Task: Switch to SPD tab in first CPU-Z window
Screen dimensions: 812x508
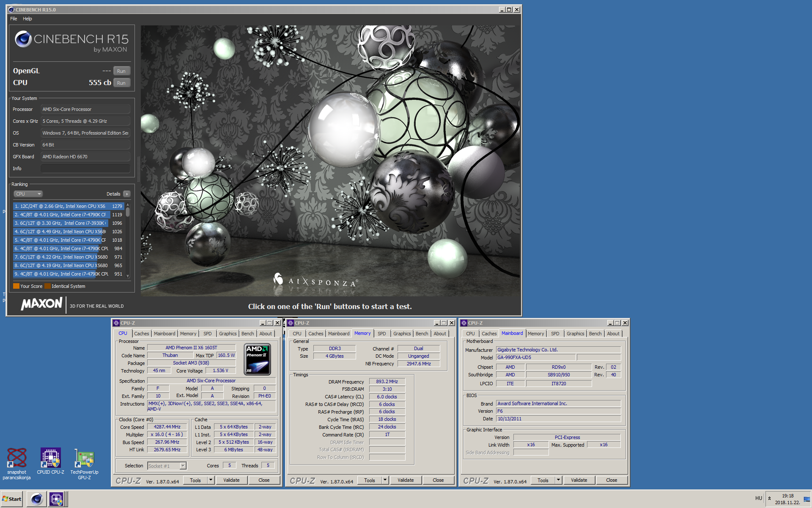Action: click(208, 334)
